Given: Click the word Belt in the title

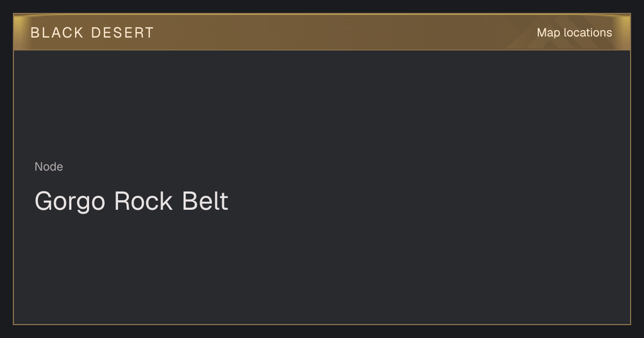Looking at the screenshot, I should click(x=205, y=201).
